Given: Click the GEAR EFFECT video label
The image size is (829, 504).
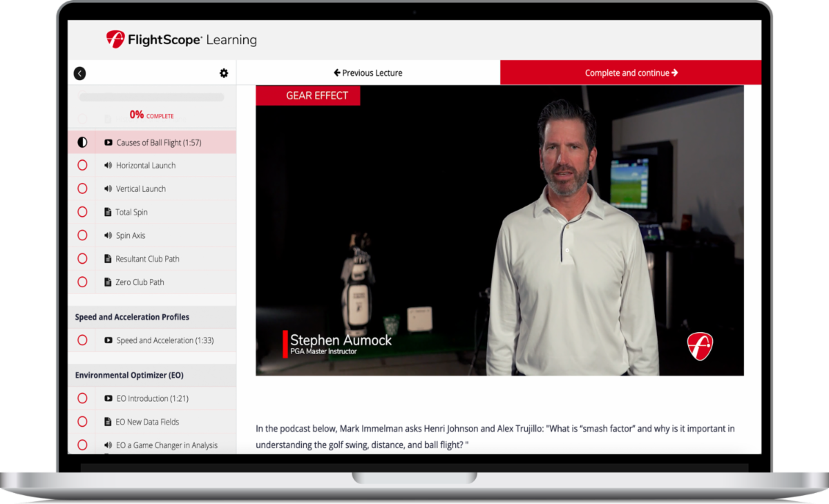Looking at the screenshot, I should tap(307, 95).
